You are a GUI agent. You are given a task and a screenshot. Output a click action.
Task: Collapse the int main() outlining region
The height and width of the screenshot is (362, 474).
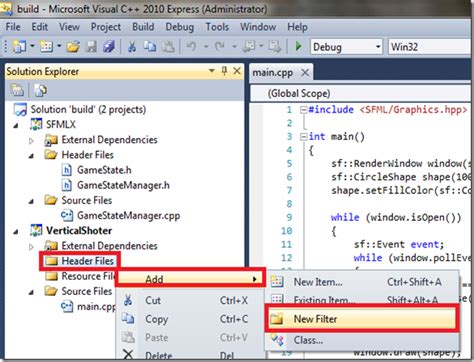click(x=303, y=137)
